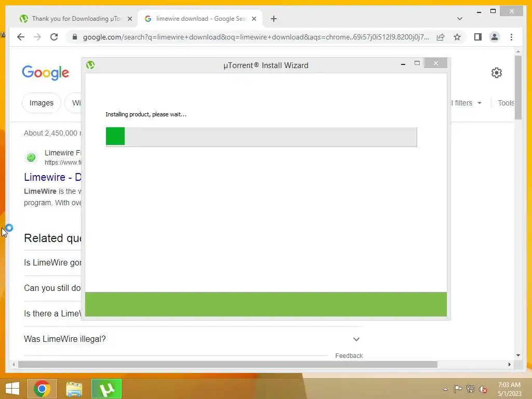
Task: Expand the Is there a Lime question
Action: tap(52, 313)
